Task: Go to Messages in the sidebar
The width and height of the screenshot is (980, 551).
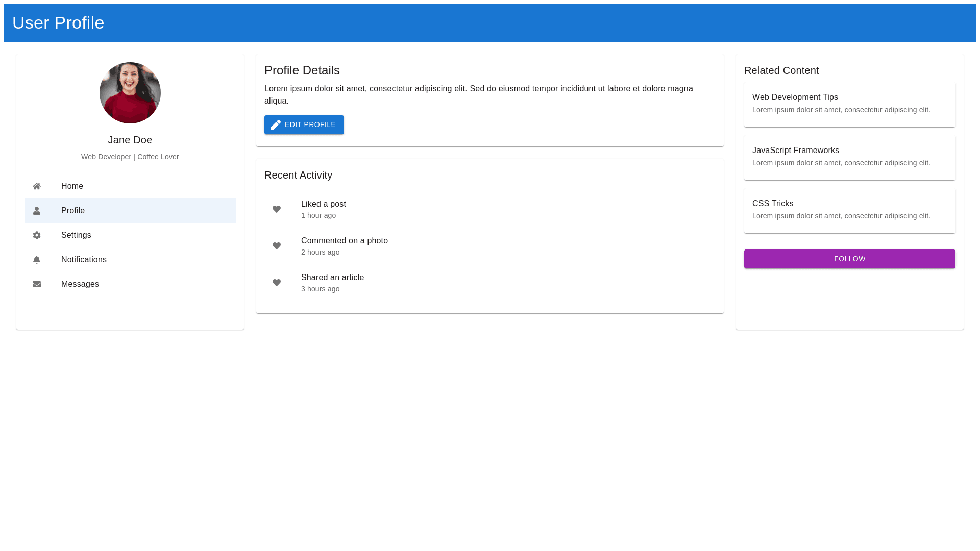Action: tap(130, 284)
